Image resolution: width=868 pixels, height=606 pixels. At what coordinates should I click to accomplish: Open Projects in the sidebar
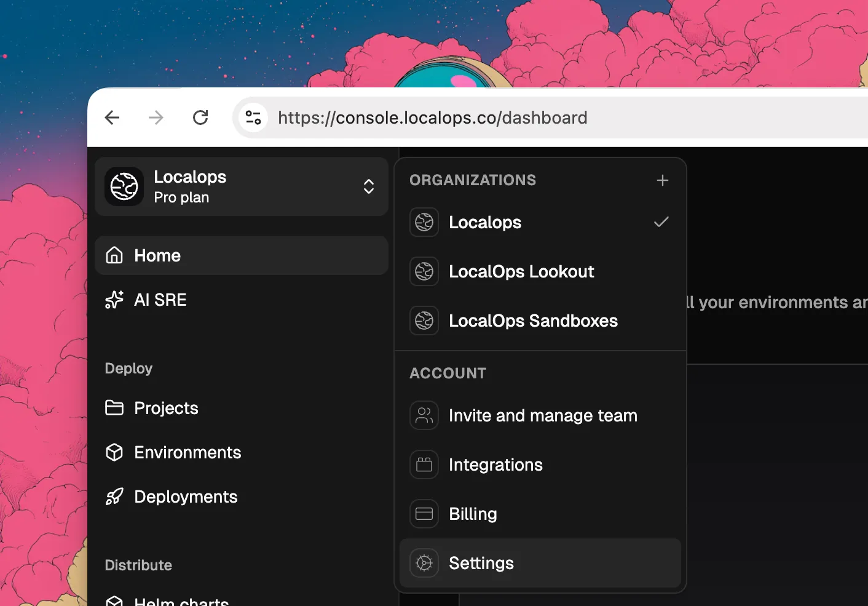242,408
